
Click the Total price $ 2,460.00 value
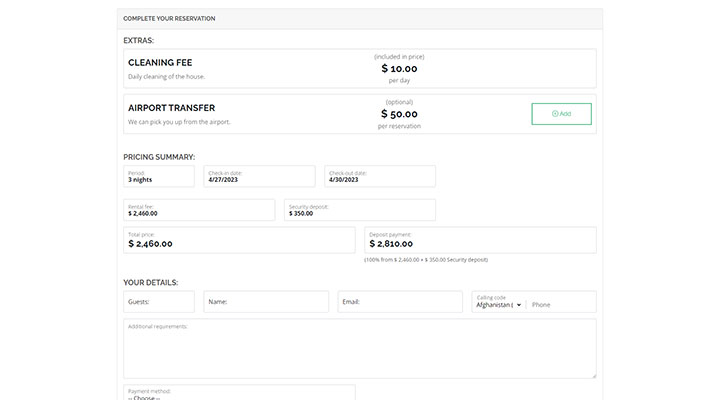coord(150,244)
